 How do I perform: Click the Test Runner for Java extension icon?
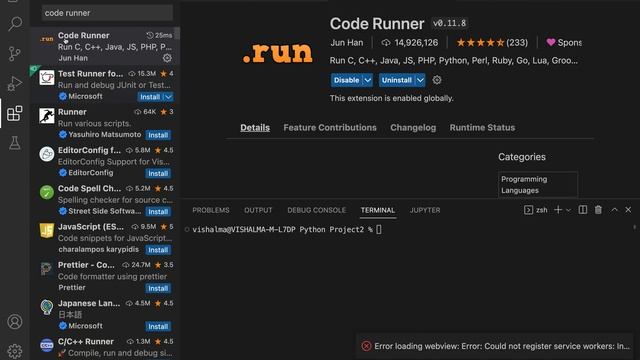[x=47, y=78]
